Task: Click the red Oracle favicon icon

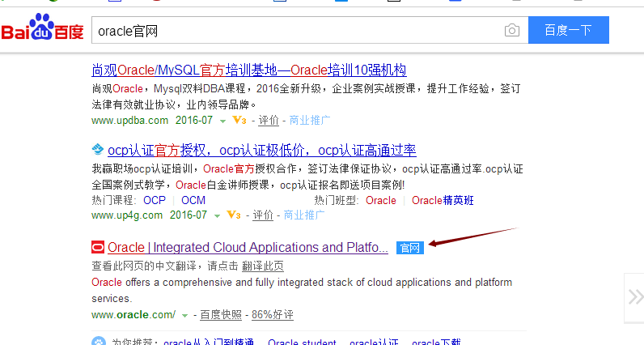Action: [x=98, y=248]
